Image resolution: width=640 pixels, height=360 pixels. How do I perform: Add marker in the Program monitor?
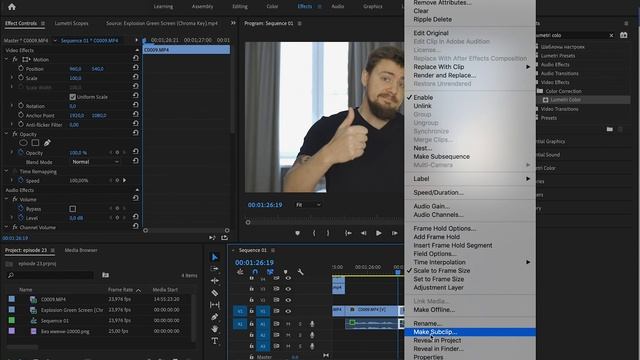(298, 233)
